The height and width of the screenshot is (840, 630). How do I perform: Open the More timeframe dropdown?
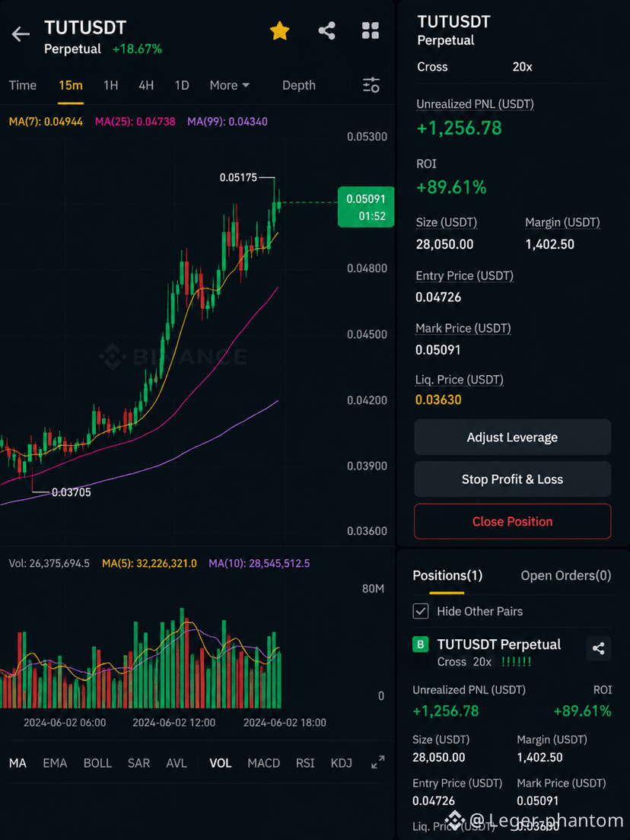click(229, 85)
